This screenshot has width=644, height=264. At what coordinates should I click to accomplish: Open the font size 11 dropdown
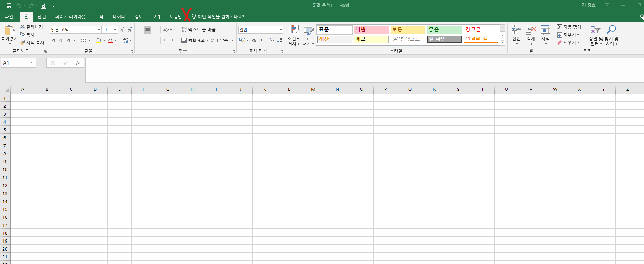pyautogui.click(x=115, y=30)
